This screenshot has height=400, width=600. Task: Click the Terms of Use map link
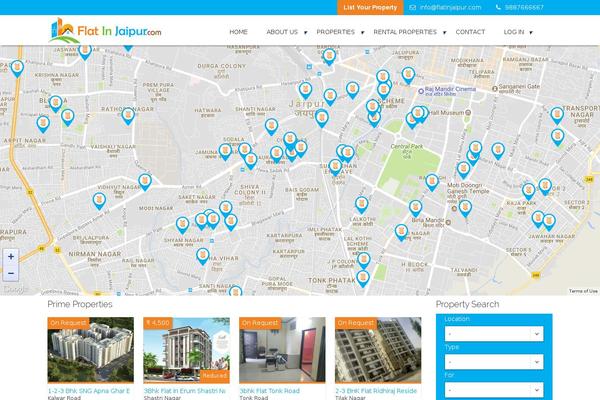pyautogui.click(x=583, y=291)
